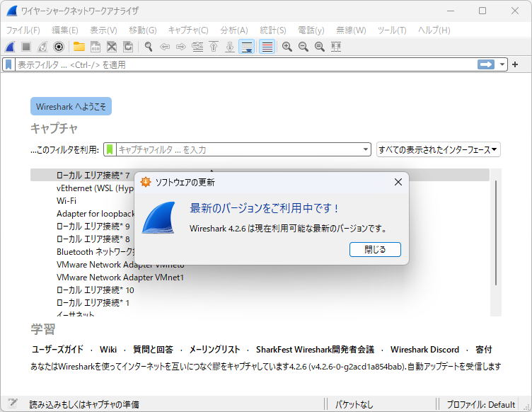Open the ヘルプ(H) menu
Image resolution: width=532 pixels, height=412 pixels.
coord(434,30)
